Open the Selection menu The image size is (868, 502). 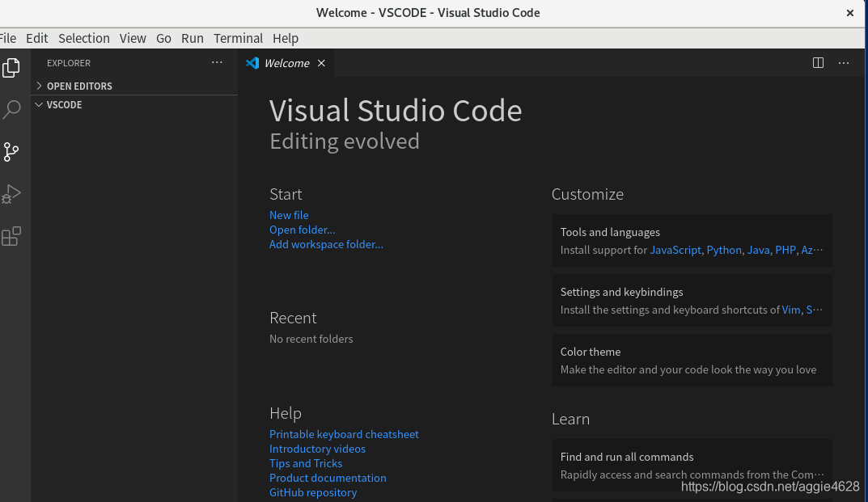[x=83, y=38]
